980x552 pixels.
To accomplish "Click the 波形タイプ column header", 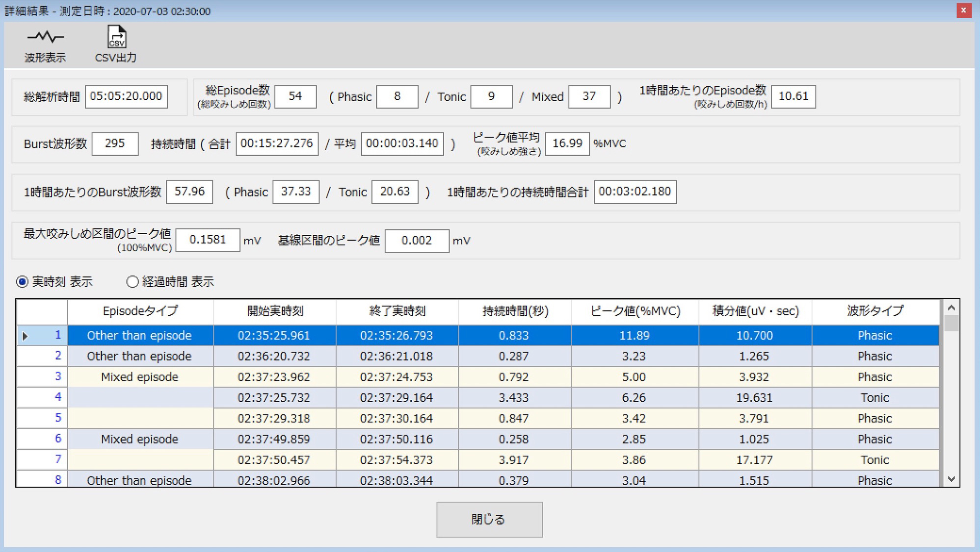I will (875, 311).
